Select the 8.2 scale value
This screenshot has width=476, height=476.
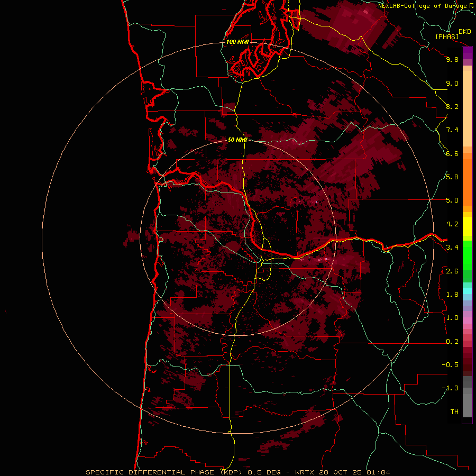coord(452,106)
